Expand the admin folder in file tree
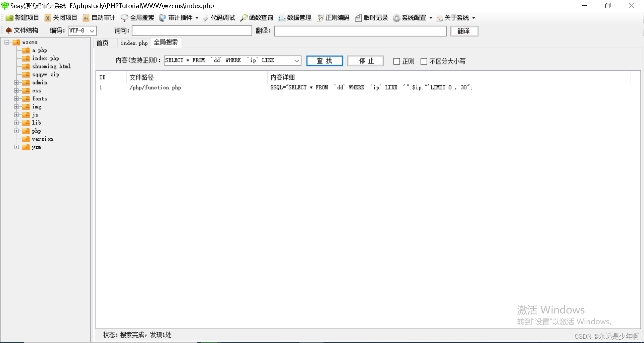Screen dimensions: 644x343 click(16, 82)
